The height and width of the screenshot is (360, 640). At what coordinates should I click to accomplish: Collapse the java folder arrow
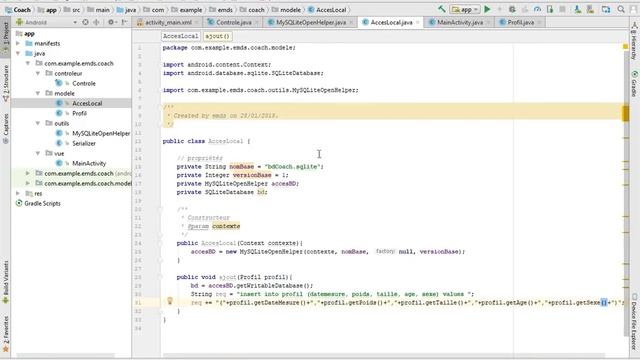point(18,53)
